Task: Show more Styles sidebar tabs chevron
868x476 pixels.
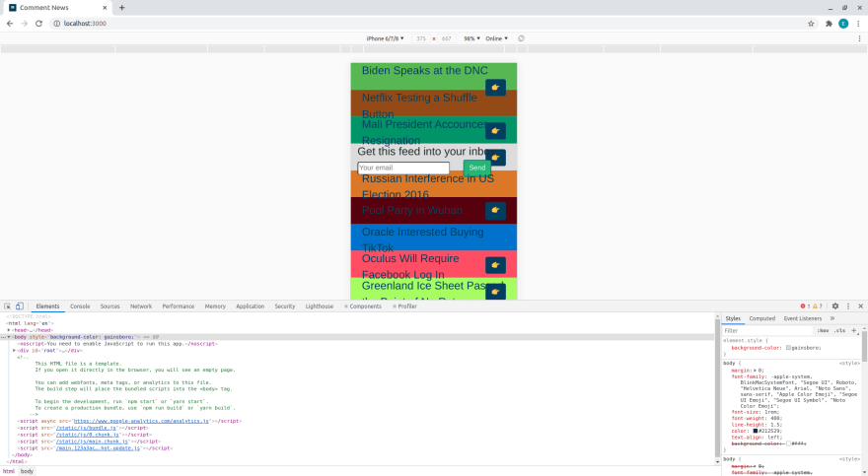Action: pyautogui.click(x=832, y=318)
